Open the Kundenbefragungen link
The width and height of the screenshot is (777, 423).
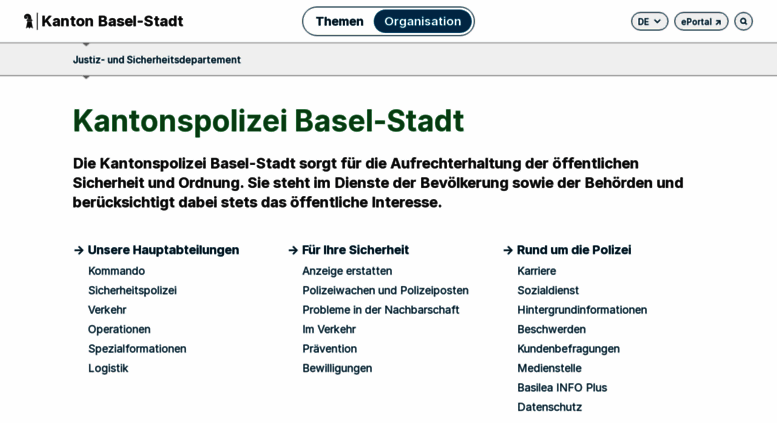point(568,349)
